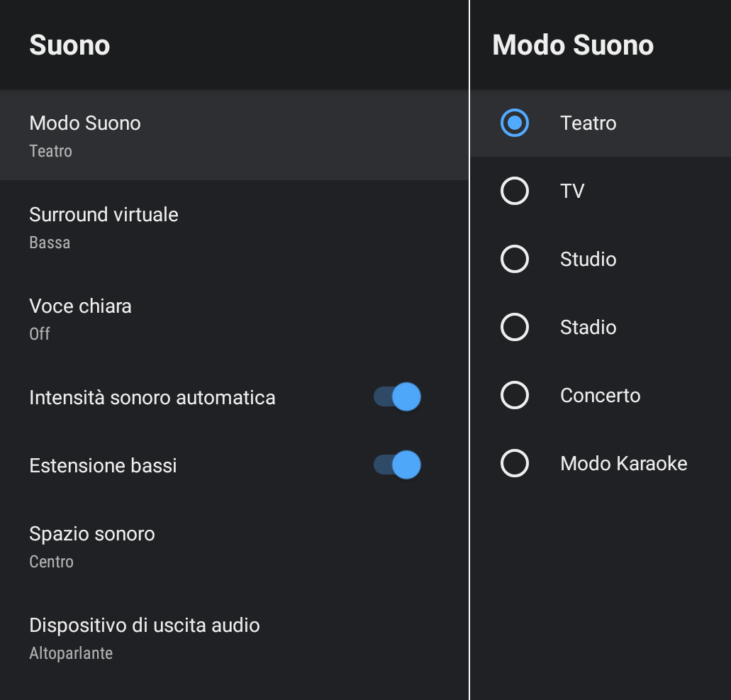731x700 pixels.
Task: Click the Estensione bassi label
Action: pos(103,465)
